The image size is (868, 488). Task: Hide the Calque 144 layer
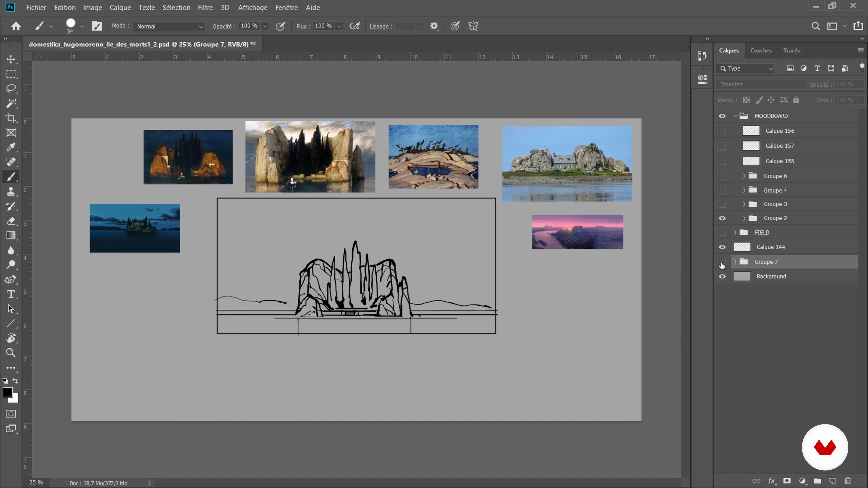pos(722,247)
